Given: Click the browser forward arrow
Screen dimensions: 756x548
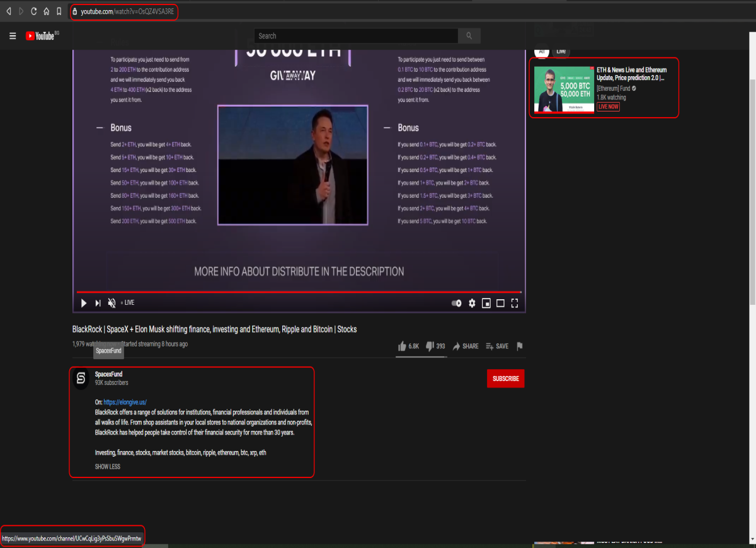Looking at the screenshot, I should tap(21, 11).
